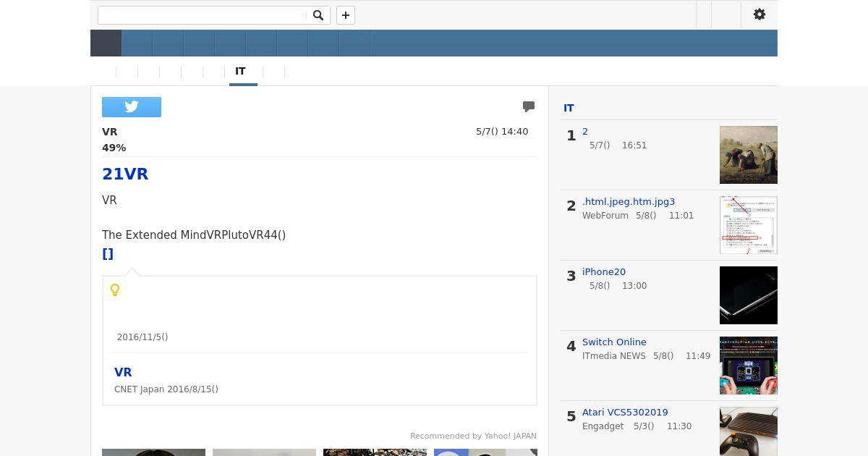Click the Switch console thumbnail

click(749, 366)
